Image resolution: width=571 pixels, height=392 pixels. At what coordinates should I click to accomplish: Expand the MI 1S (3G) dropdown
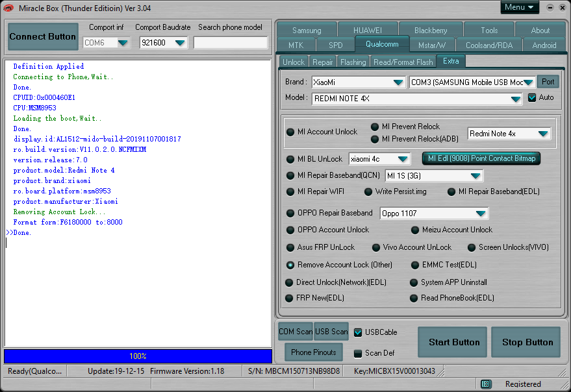(476, 176)
